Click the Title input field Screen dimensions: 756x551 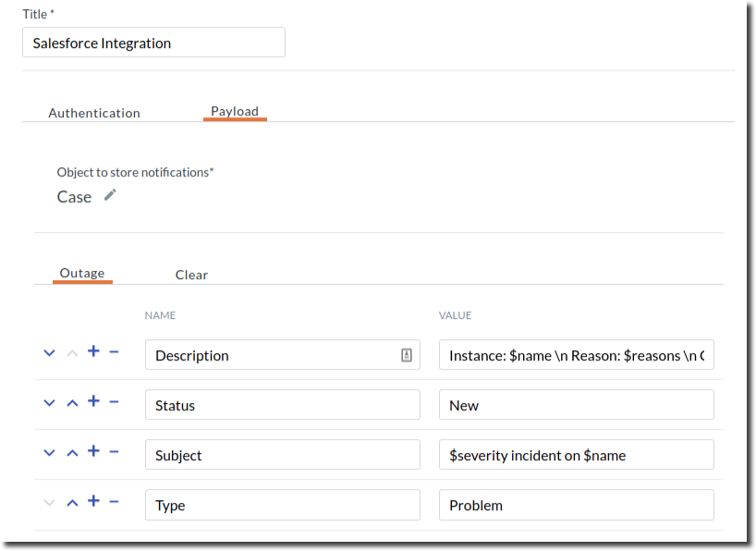153,43
